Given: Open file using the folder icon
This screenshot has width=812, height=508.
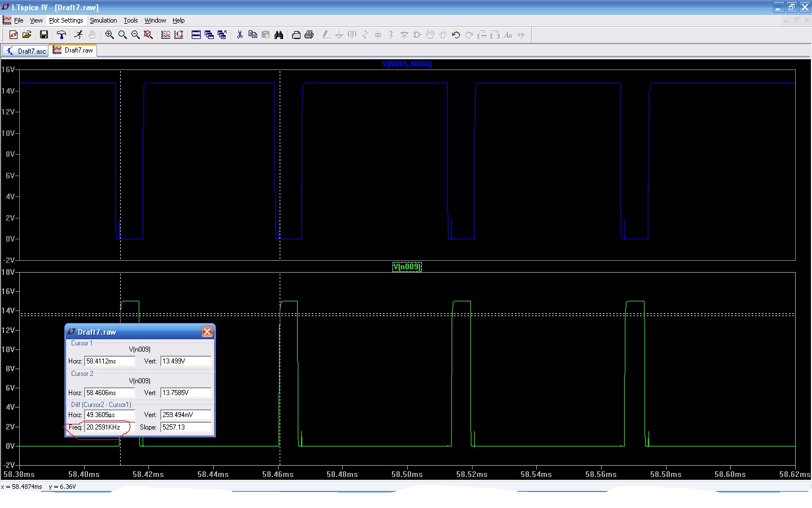Looking at the screenshot, I should 27,35.
